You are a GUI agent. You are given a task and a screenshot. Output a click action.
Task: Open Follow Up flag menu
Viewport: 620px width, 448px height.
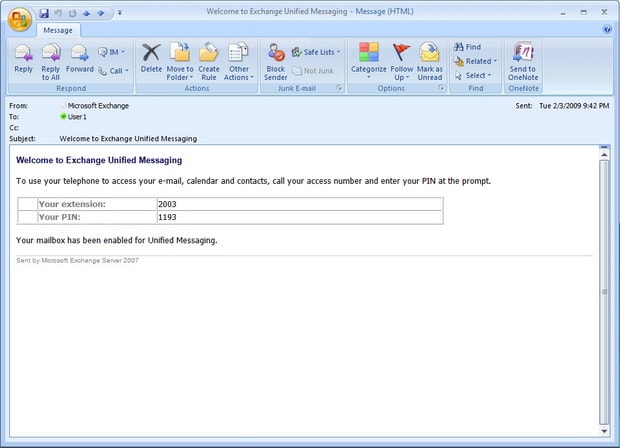[402, 62]
